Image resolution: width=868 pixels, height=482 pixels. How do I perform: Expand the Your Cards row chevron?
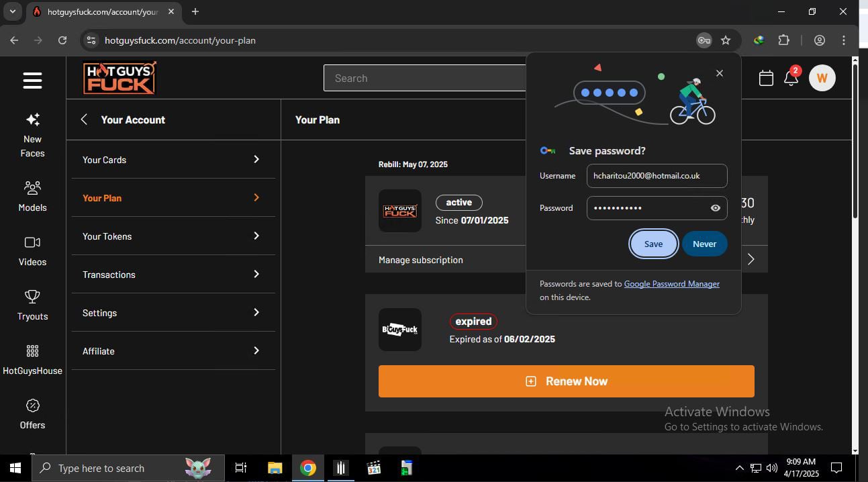click(256, 159)
